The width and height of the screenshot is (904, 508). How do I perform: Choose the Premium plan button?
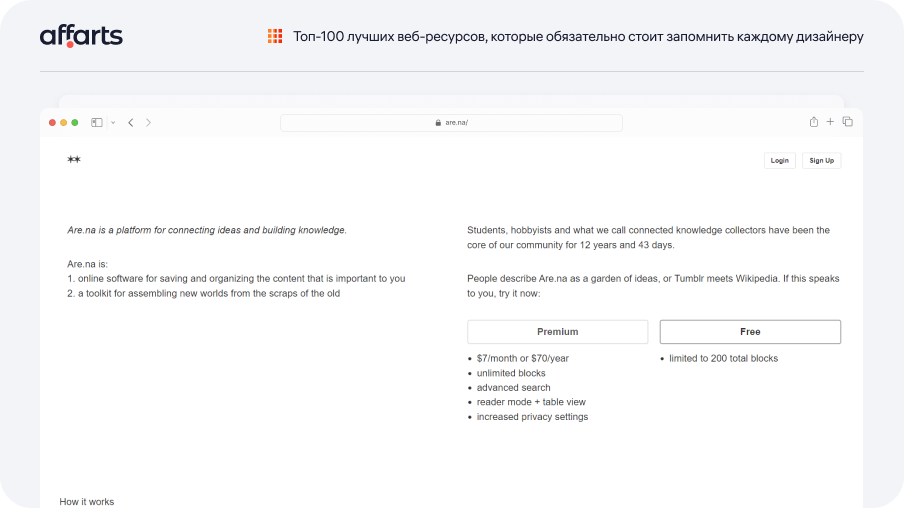pyautogui.click(x=558, y=332)
